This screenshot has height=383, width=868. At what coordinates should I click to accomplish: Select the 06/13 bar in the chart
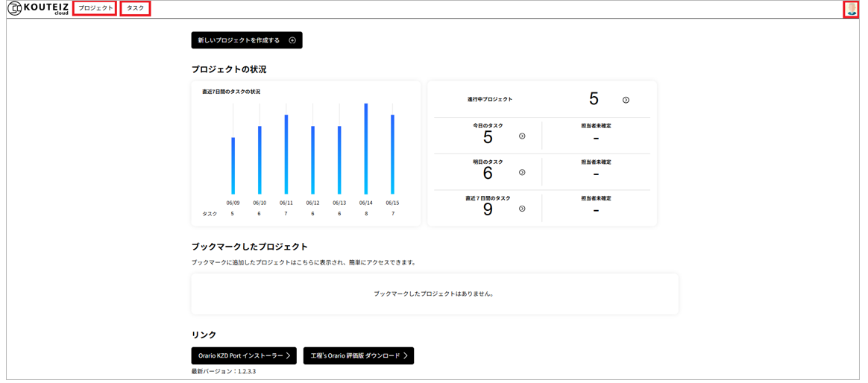pos(339,160)
